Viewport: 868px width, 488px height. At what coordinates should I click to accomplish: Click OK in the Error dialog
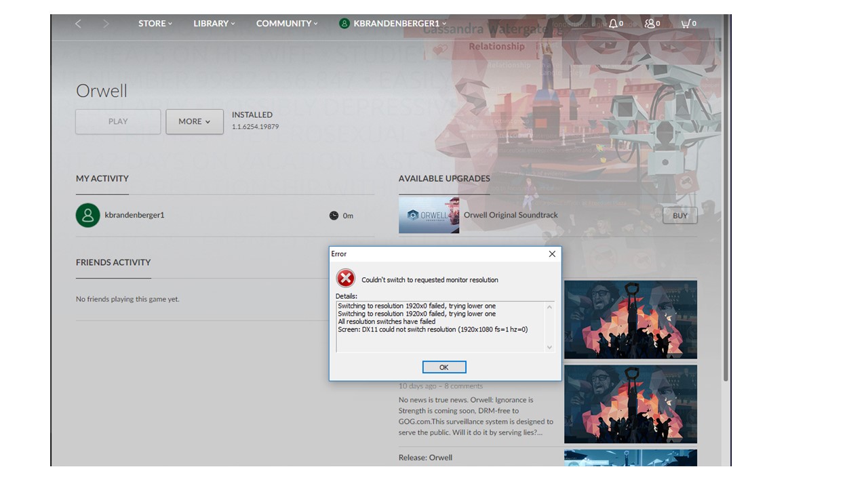tap(444, 367)
